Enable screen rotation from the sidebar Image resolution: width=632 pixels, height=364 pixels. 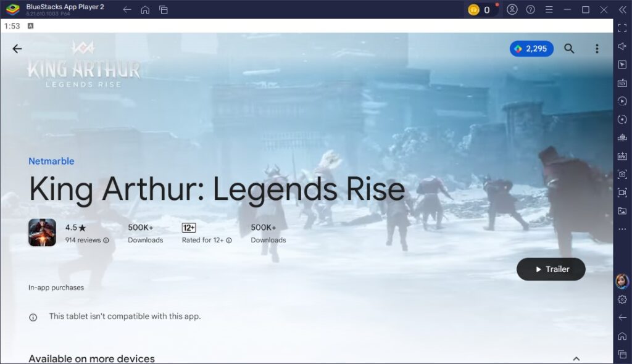[622, 118]
